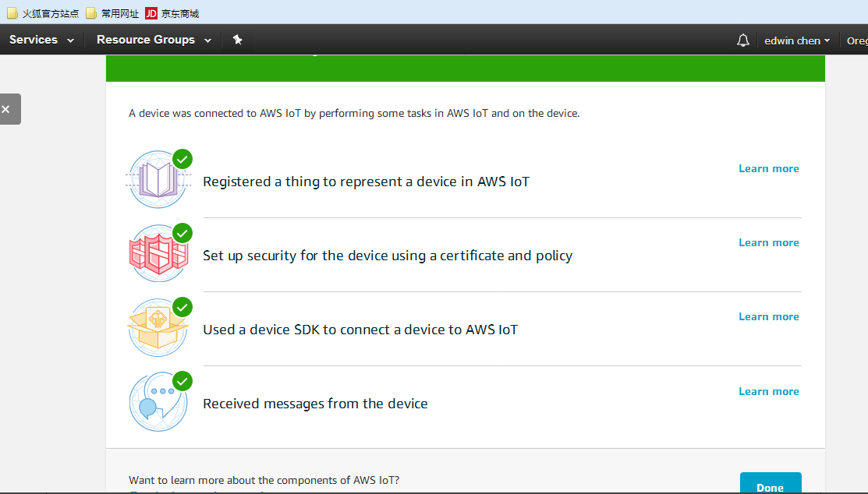Open the edwin chen account menu
The height and width of the screenshot is (494, 868).
point(797,41)
